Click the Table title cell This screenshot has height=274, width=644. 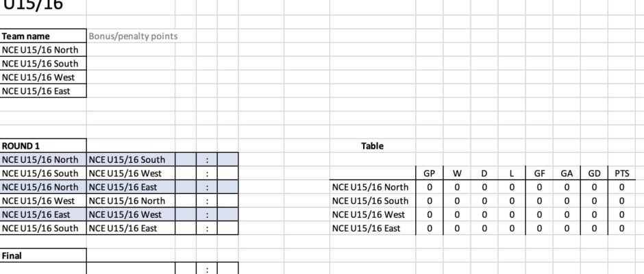pyautogui.click(x=373, y=146)
